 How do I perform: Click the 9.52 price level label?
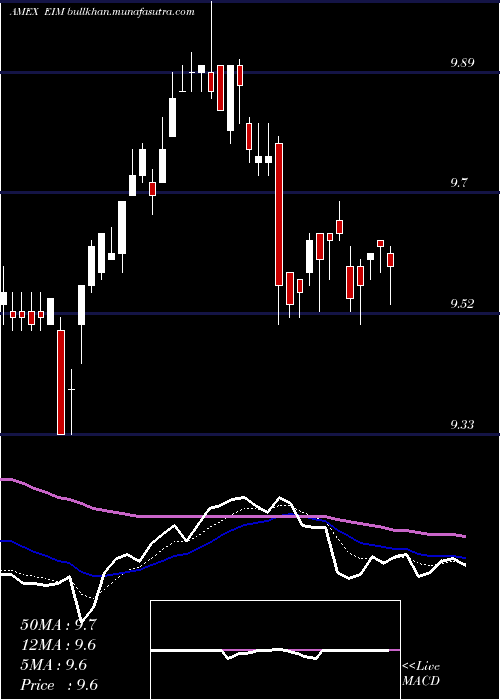(x=462, y=304)
